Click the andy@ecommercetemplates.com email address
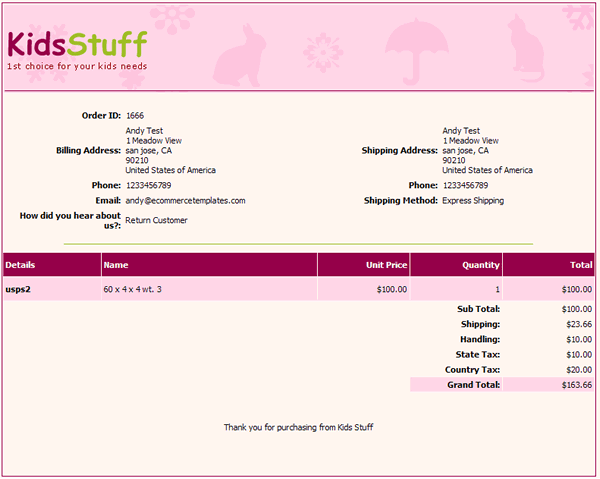 (x=185, y=200)
